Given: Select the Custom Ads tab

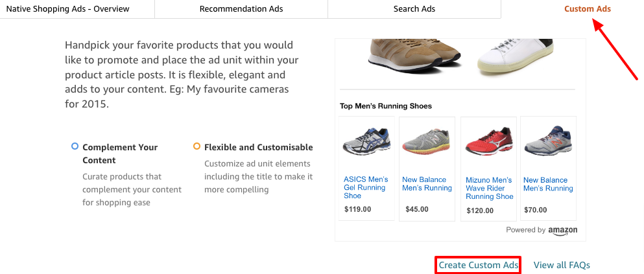Looking at the screenshot, I should point(587,9).
